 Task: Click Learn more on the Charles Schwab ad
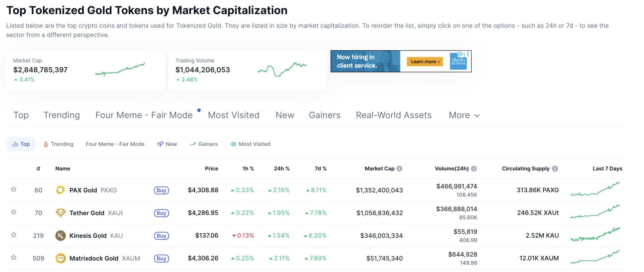pyautogui.click(x=424, y=62)
